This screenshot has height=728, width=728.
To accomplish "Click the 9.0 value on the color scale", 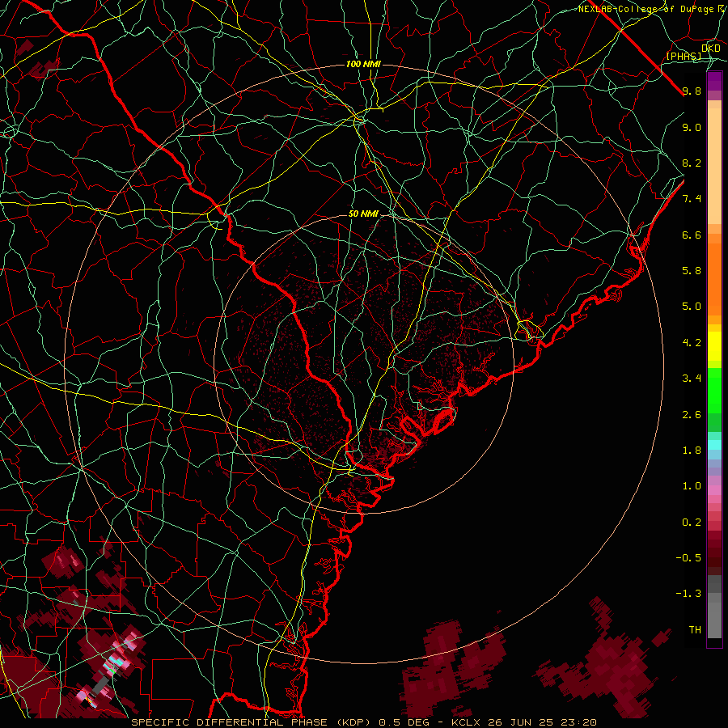I will tap(692, 127).
